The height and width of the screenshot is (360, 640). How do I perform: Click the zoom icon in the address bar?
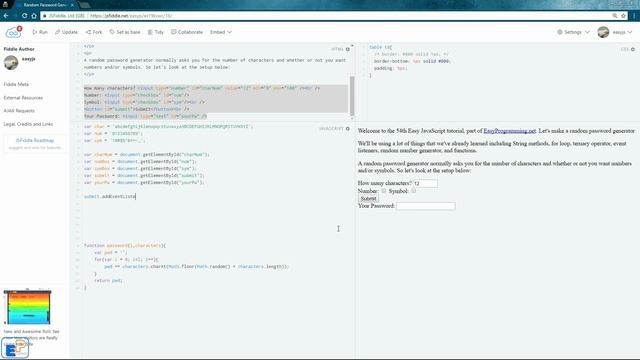pyautogui.click(x=615, y=16)
